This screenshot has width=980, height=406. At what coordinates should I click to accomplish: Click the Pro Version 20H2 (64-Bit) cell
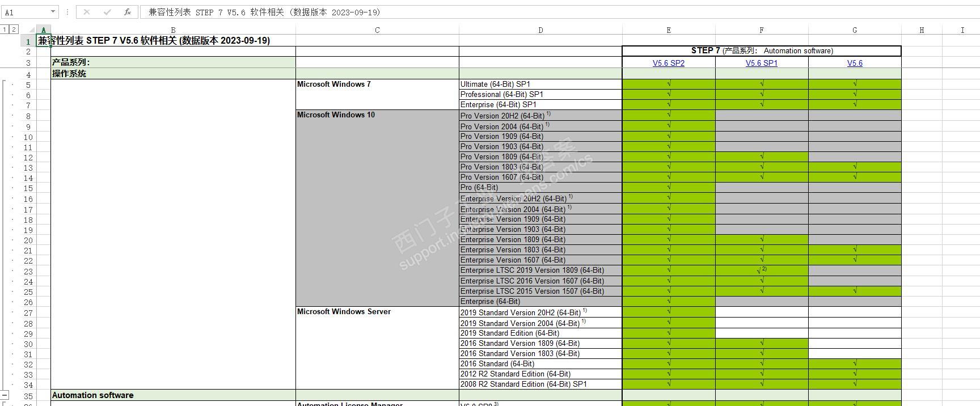[540, 116]
